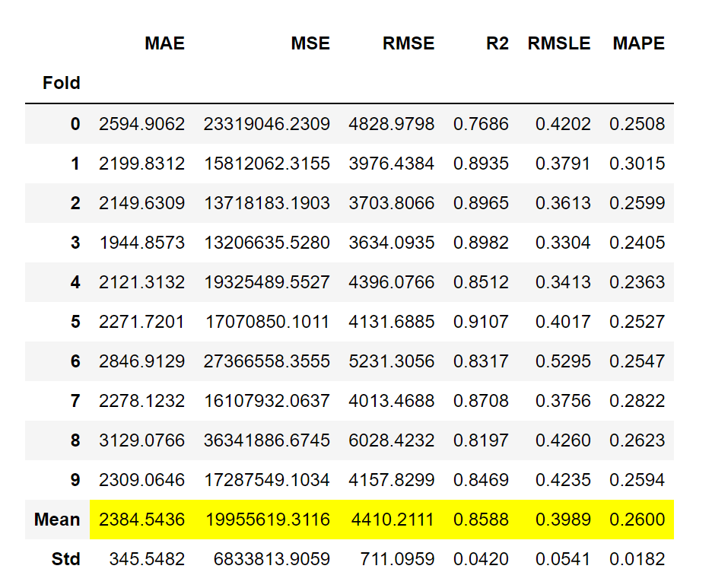Select R2 value 0.8982
Image resolution: width=712 pixels, height=588 pixels.
(481, 243)
